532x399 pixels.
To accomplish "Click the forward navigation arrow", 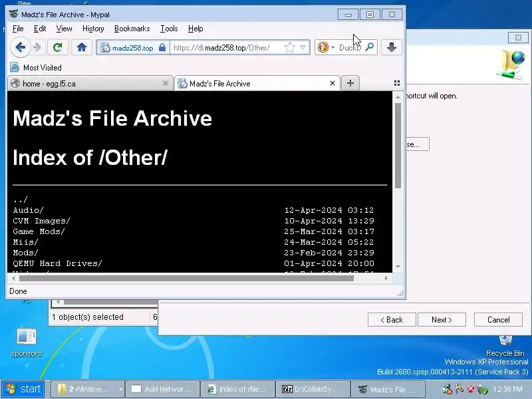I will coord(37,47).
